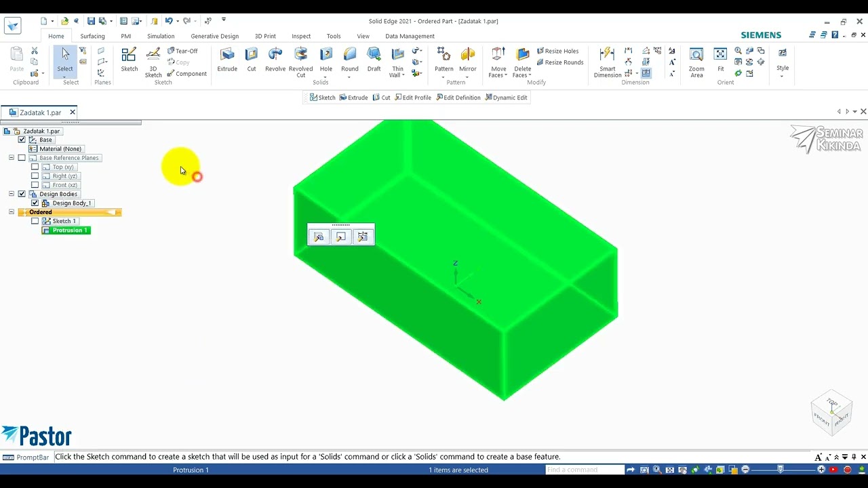The height and width of the screenshot is (488, 868).
Task: Select the Draft tool
Action: pos(374,60)
